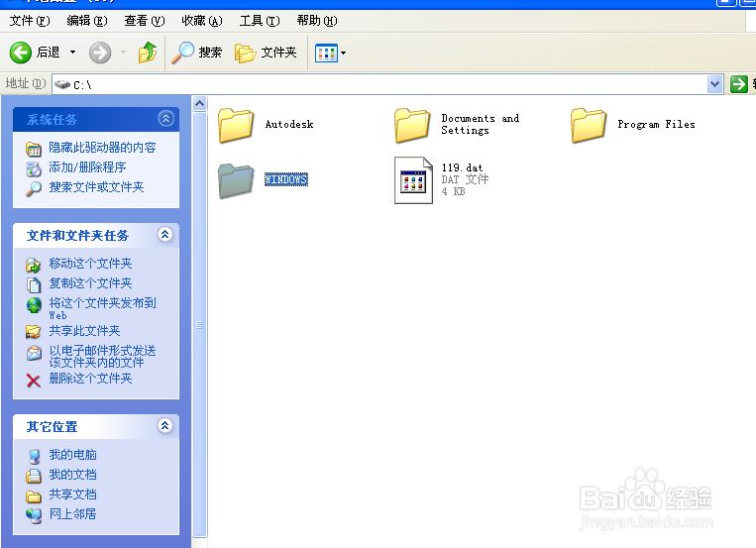The image size is (756, 548).
Task: Click the hide drive contents icon
Action: click(x=34, y=149)
